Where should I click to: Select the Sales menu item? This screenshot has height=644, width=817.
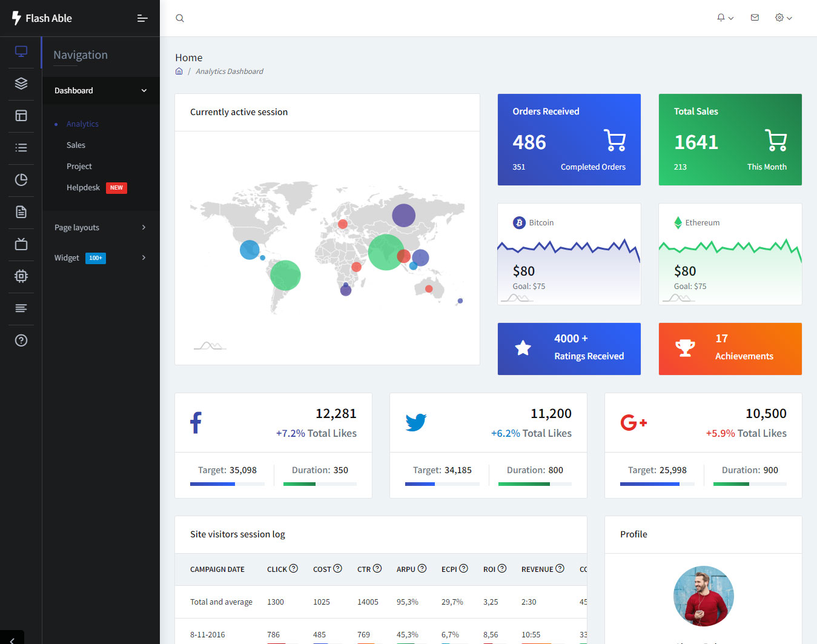76,145
